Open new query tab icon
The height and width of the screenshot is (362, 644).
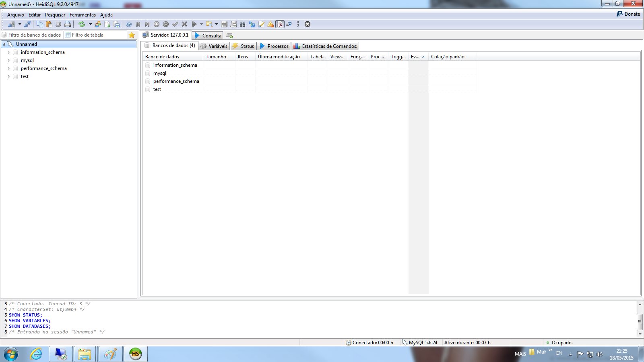point(229,36)
